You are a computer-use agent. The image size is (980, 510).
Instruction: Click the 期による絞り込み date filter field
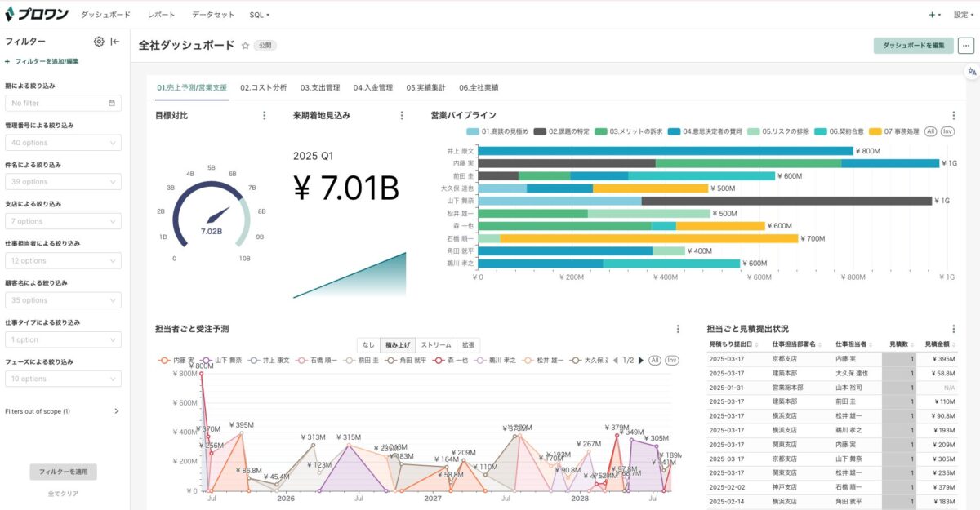click(63, 103)
